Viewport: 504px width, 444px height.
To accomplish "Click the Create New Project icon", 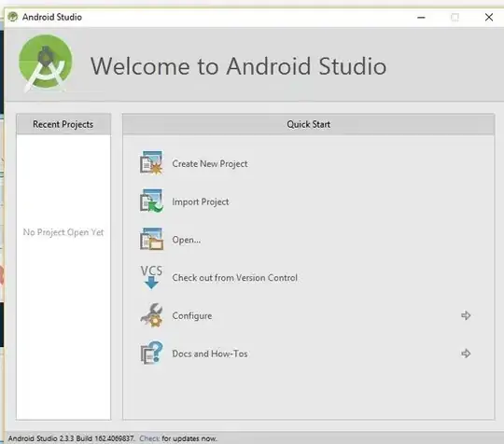I will [x=151, y=163].
